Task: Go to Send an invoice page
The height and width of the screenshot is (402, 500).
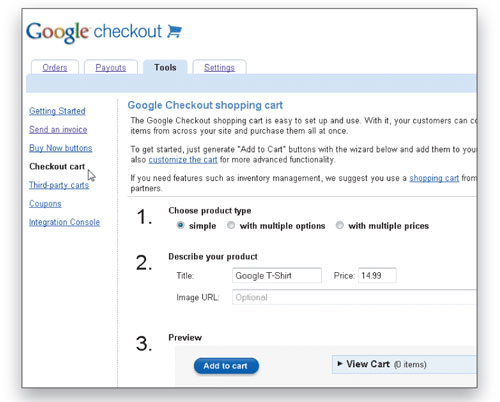Action: pyautogui.click(x=58, y=129)
